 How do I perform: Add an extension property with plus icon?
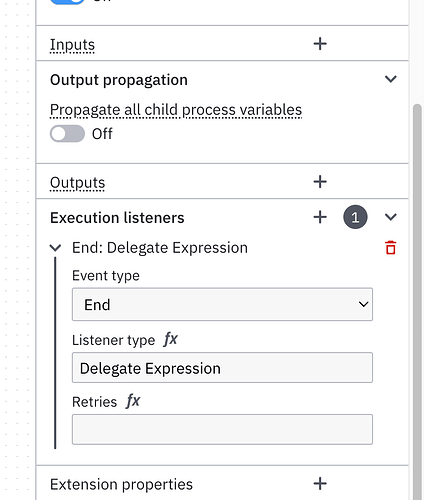[x=320, y=484]
